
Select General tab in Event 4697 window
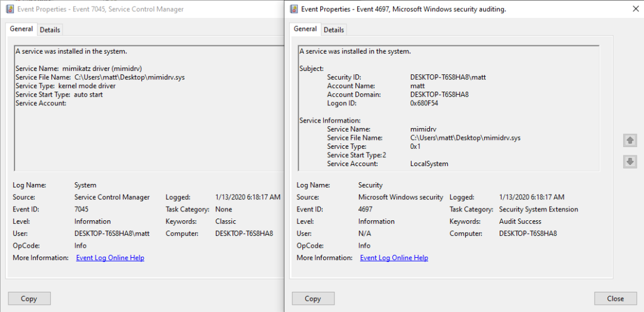(305, 29)
